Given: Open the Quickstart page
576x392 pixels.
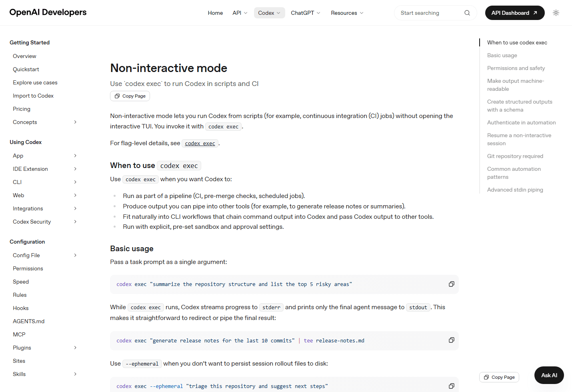Looking at the screenshot, I should coord(26,69).
